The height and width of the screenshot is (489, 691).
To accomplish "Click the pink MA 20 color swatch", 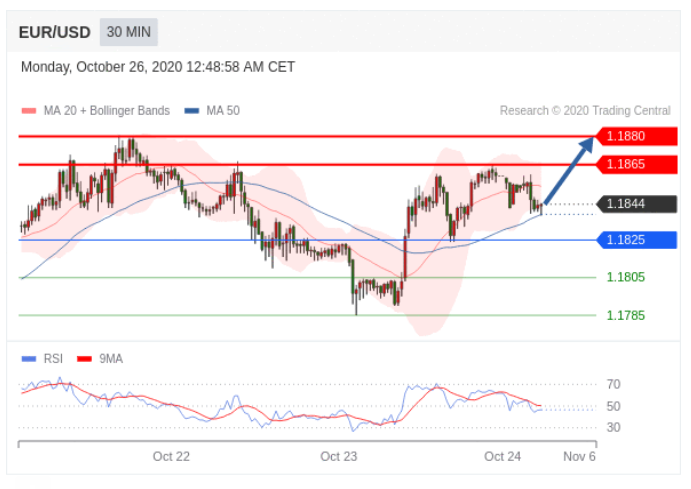I will 29,111.
